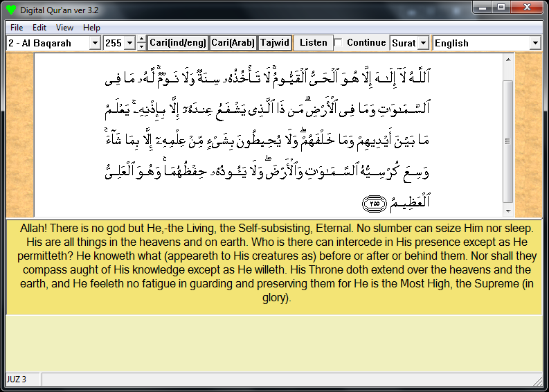The width and height of the screenshot is (549, 392).
Task: Open the verse number 255 dropdown
Action: tap(129, 43)
